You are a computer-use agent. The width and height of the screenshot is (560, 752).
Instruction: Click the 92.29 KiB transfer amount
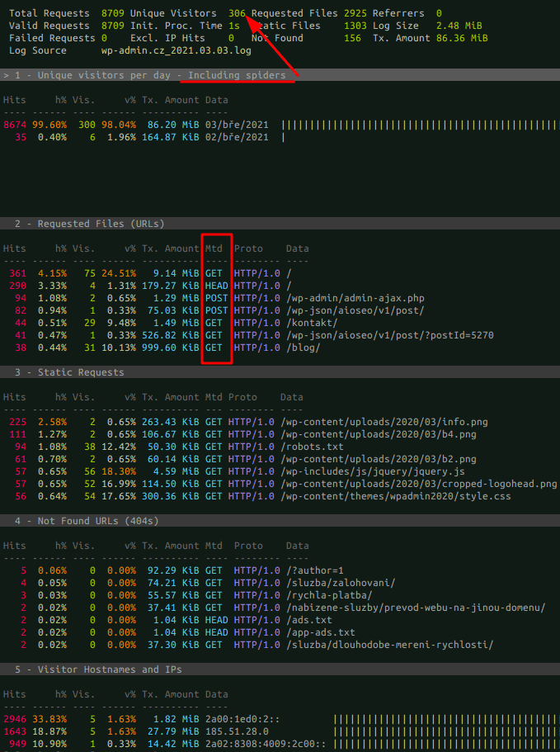[173, 570]
